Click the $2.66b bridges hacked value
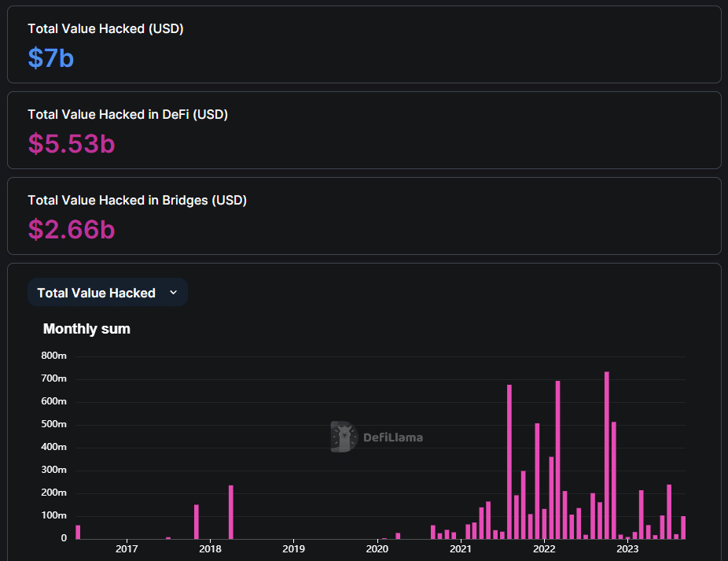This screenshot has height=561, width=728. click(x=72, y=229)
